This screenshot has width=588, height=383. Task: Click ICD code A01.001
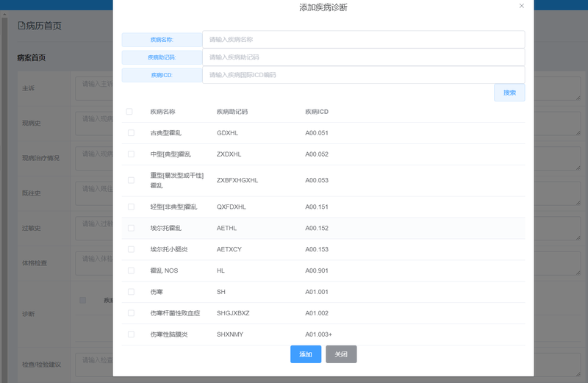coord(317,292)
